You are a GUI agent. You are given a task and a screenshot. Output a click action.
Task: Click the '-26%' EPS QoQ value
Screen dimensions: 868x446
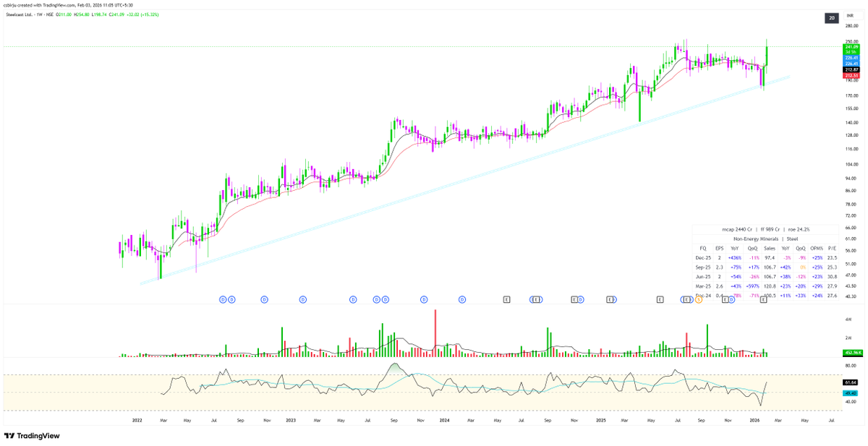click(754, 277)
